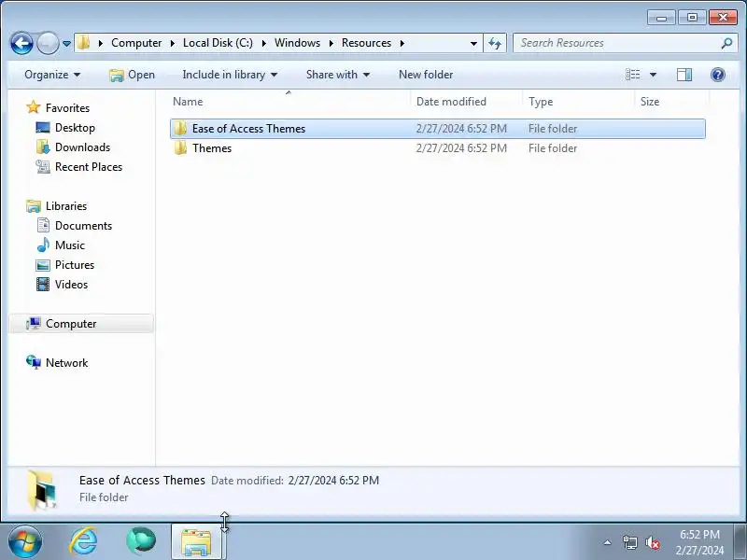
Task: Select Network in the navigation pane
Action: 66,363
